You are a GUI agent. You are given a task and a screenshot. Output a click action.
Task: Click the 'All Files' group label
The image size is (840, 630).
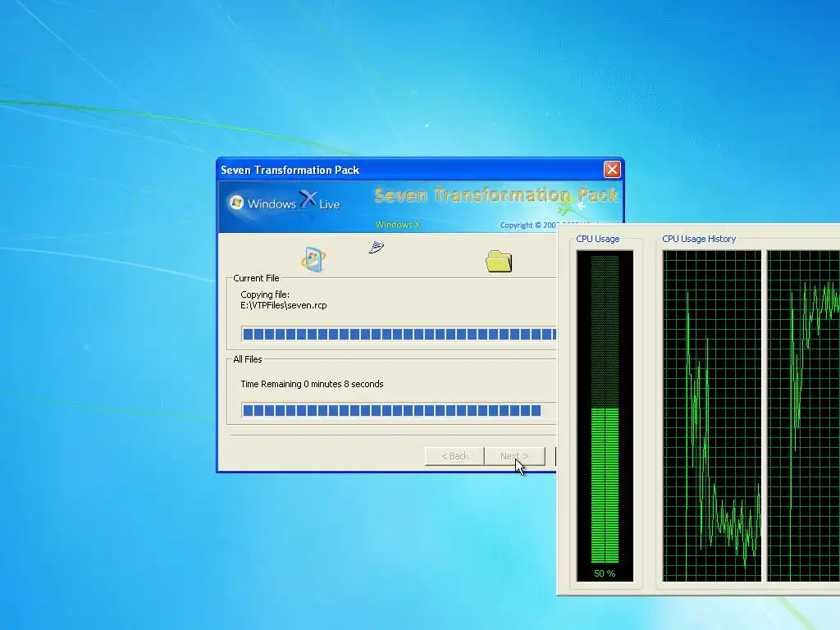(x=248, y=359)
